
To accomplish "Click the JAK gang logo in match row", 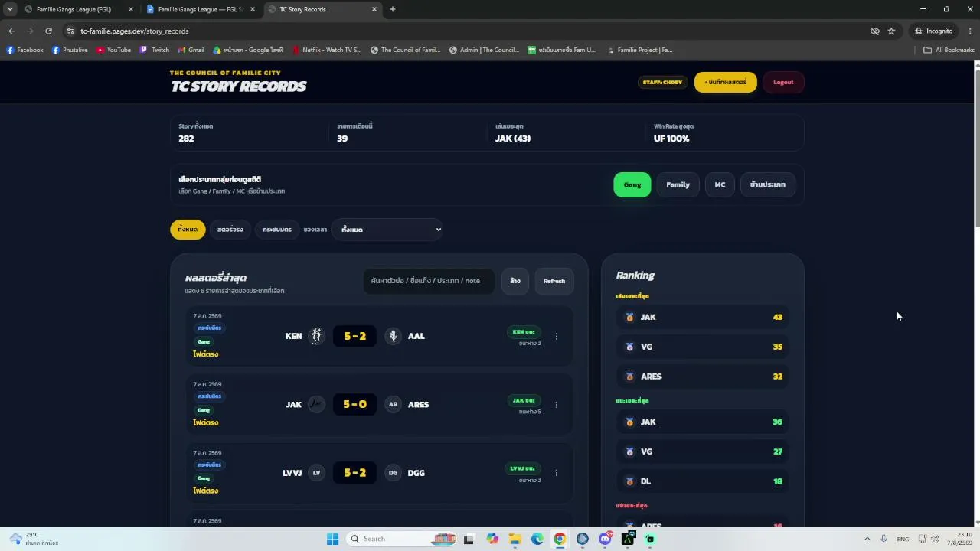I will point(316,404).
